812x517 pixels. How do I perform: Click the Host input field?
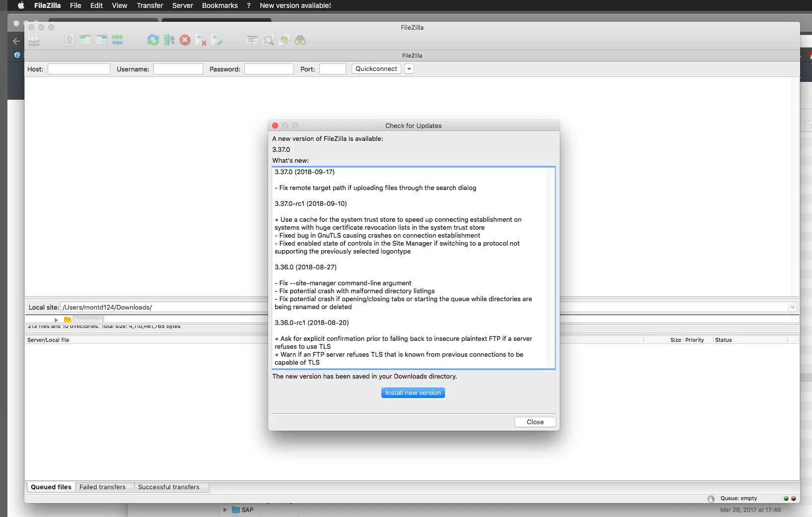pyautogui.click(x=79, y=69)
